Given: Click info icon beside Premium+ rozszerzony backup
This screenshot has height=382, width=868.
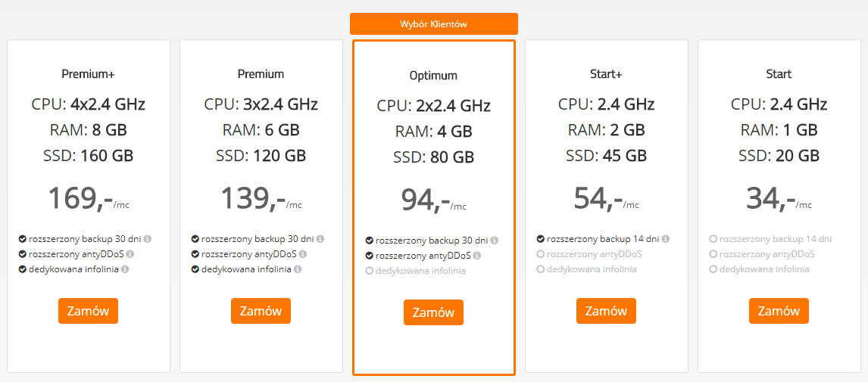Looking at the screenshot, I should [x=148, y=239].
